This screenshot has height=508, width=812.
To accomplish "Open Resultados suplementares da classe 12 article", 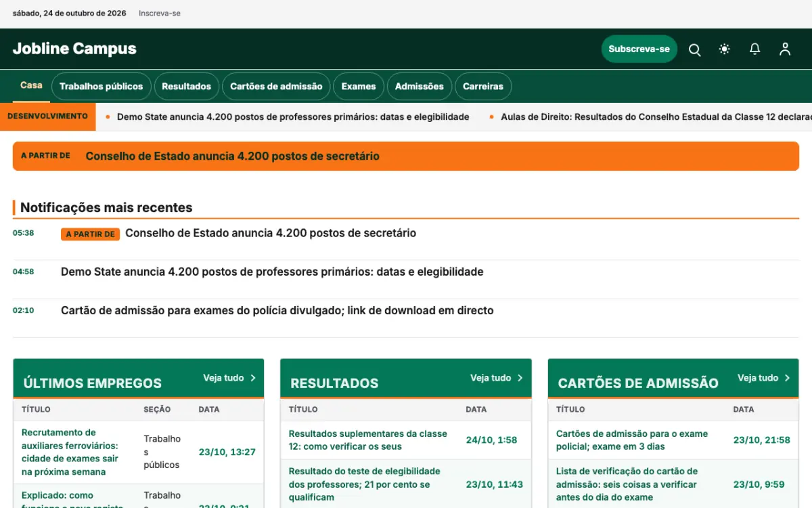I will [x=368, y=440].
